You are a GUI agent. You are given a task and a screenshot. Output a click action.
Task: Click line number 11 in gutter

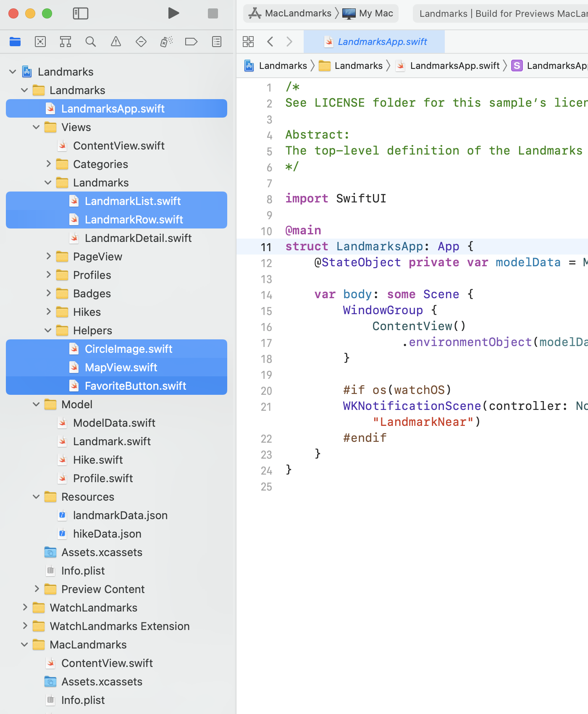pos(266,247)
